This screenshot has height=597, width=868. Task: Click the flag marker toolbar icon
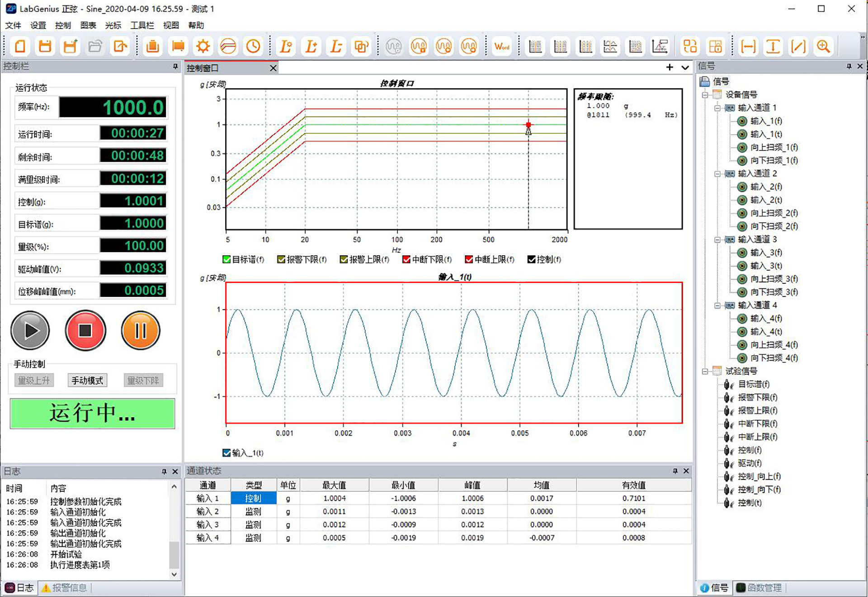178,46
